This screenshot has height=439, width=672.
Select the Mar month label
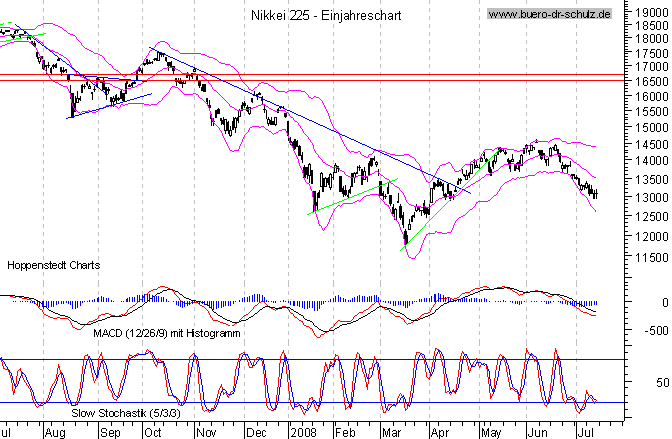click(391, 433)
